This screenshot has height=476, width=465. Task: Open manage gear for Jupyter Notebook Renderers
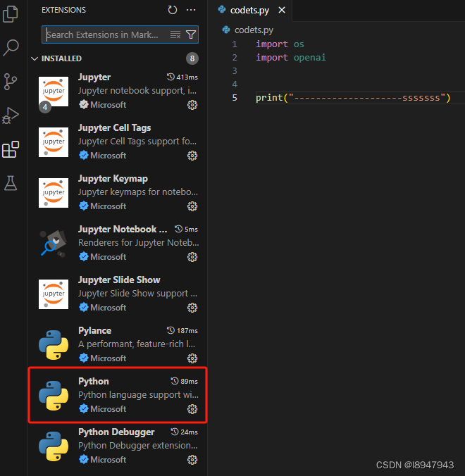coord(192,257)
